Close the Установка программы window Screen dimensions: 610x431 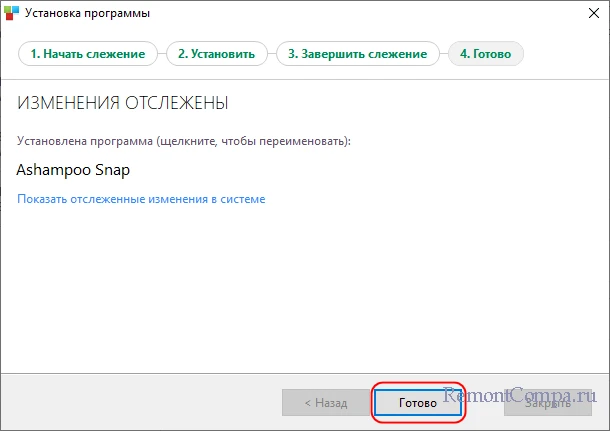pos(594,13)
